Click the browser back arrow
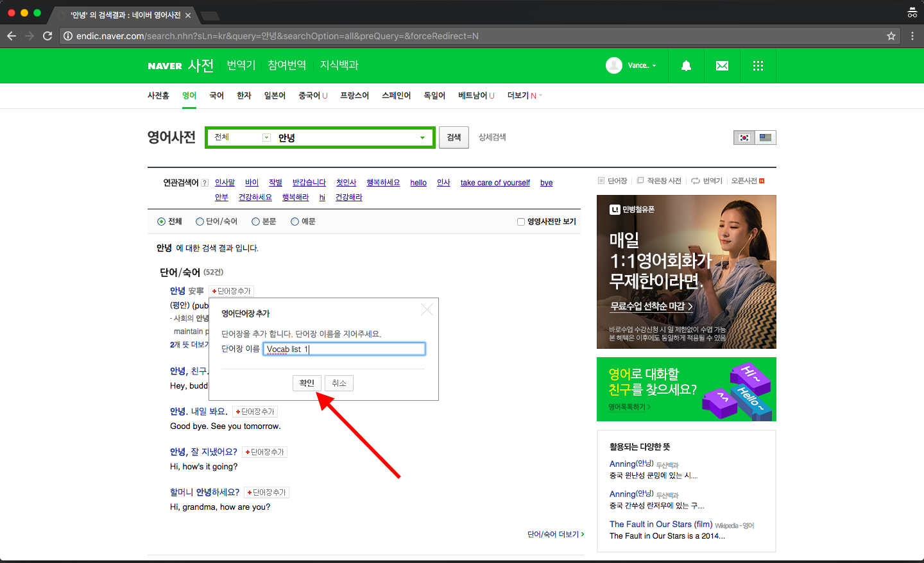 tap(12, 36)
